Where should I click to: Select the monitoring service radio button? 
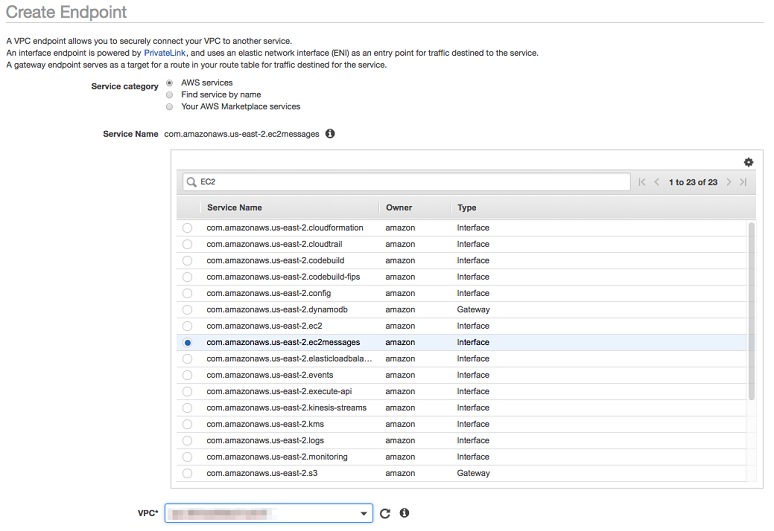pyautogui.click(x=187, y=457)
